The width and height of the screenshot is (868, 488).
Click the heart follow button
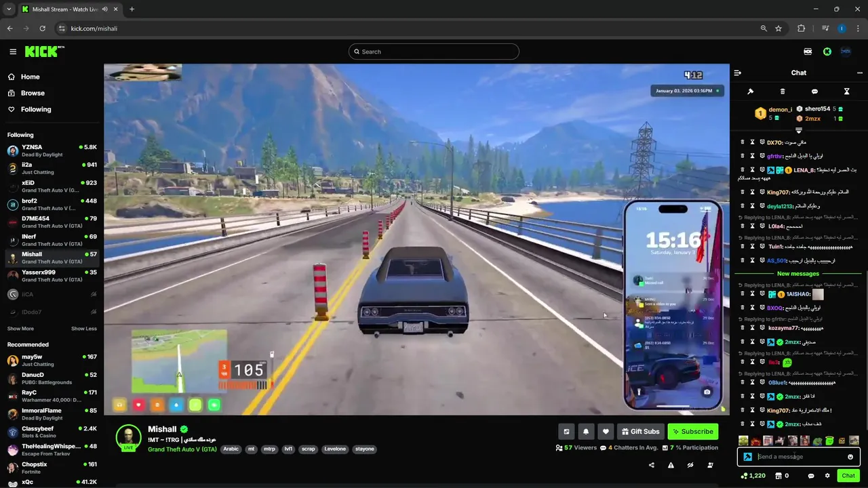606,431
